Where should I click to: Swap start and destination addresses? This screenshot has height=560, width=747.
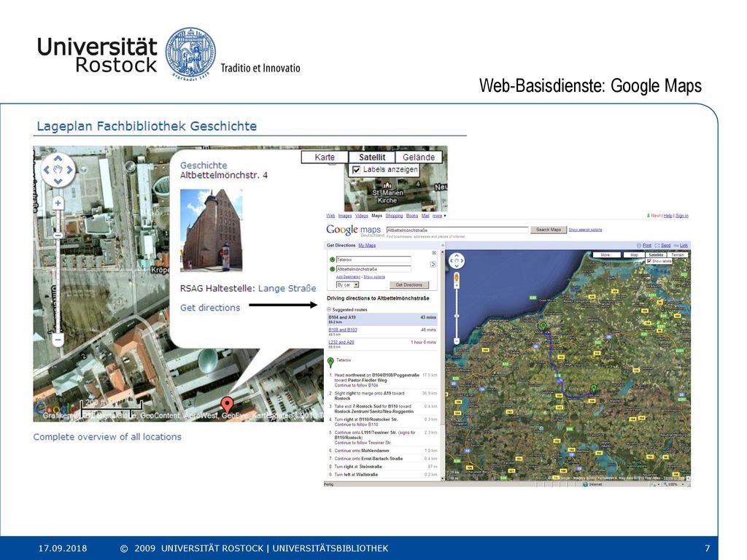click(x=433, y=264)
